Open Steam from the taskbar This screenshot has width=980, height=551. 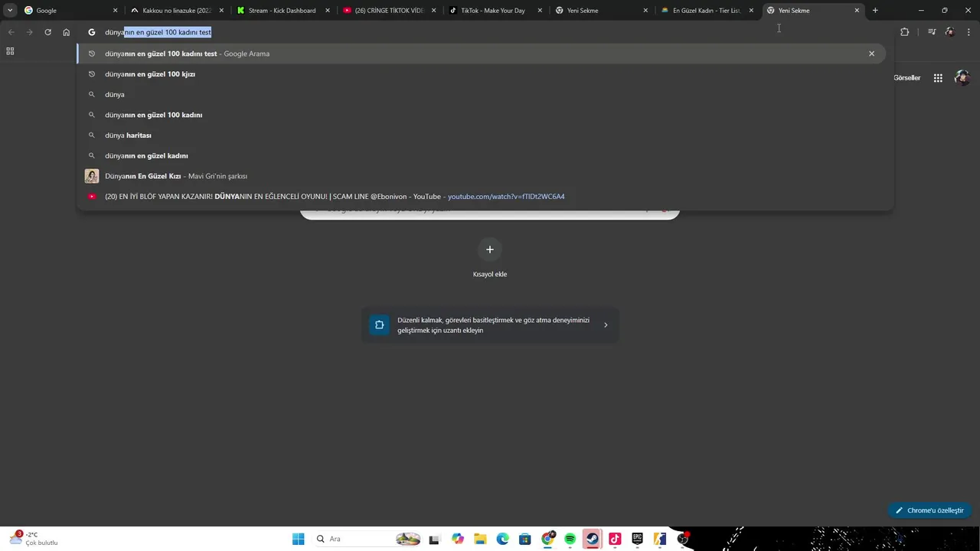tap(592, 539)
